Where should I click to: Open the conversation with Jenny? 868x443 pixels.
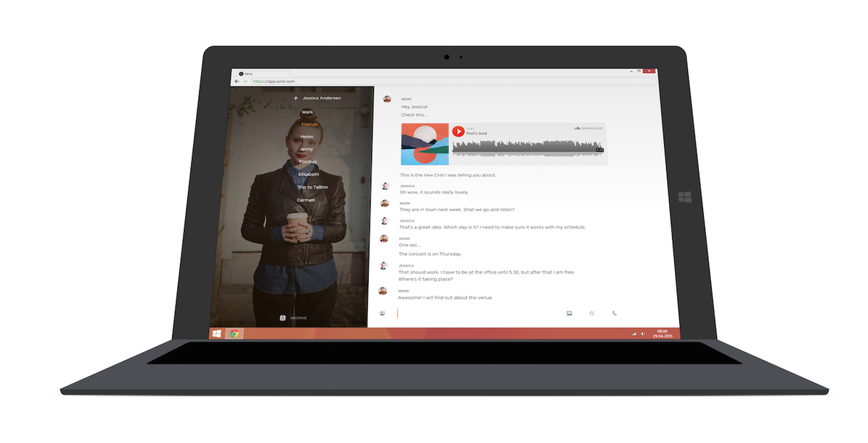[307, 149]
